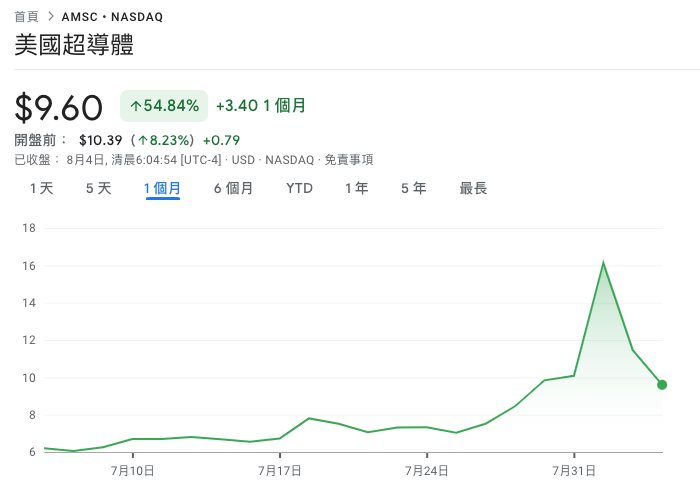
Task: Click the y-axis label 12
Action: (29, 340)
